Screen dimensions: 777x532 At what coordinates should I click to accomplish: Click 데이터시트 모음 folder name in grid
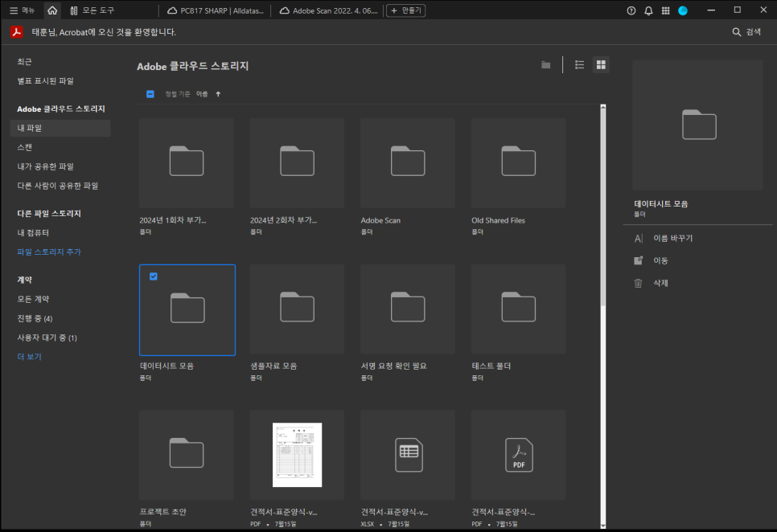[167, 366]
